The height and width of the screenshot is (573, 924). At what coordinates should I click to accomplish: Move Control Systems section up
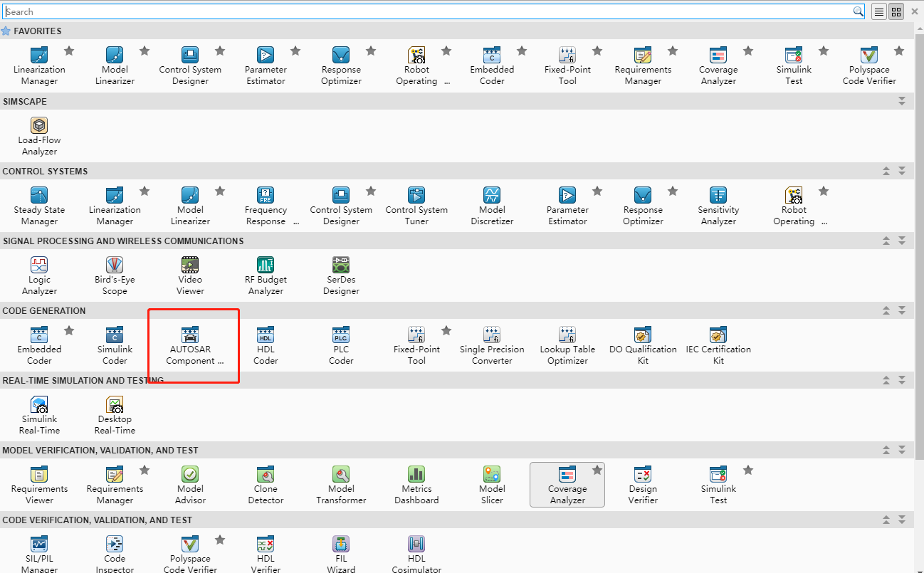point(886,171)
